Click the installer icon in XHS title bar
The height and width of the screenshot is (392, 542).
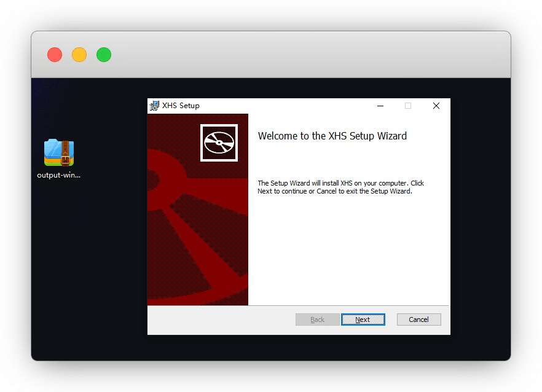point(154,106)
